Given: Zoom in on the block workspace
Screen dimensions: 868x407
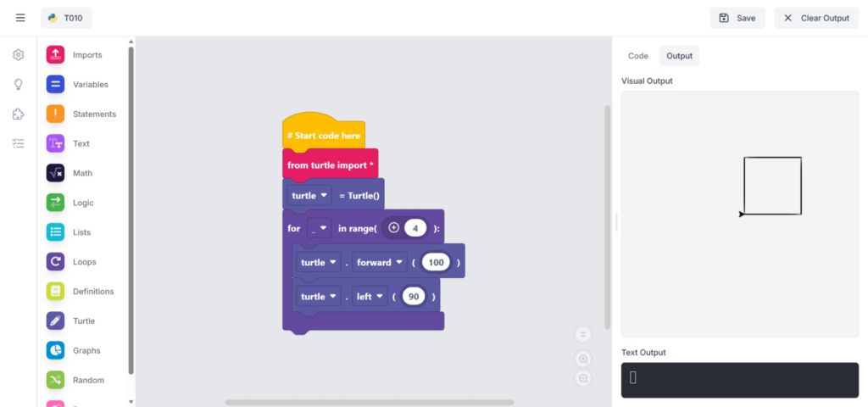Looking at the screenshot, I should click(x=583, y=359).
